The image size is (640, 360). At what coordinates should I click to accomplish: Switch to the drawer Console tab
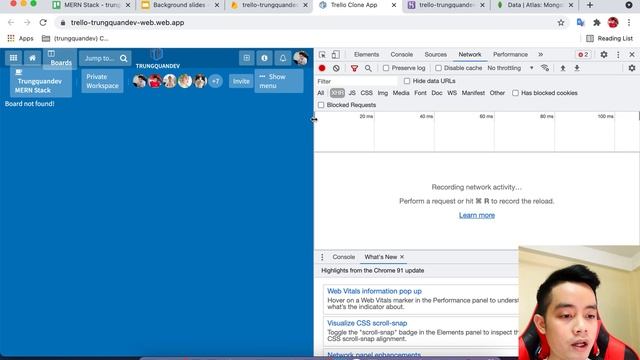tap(344, 257)
